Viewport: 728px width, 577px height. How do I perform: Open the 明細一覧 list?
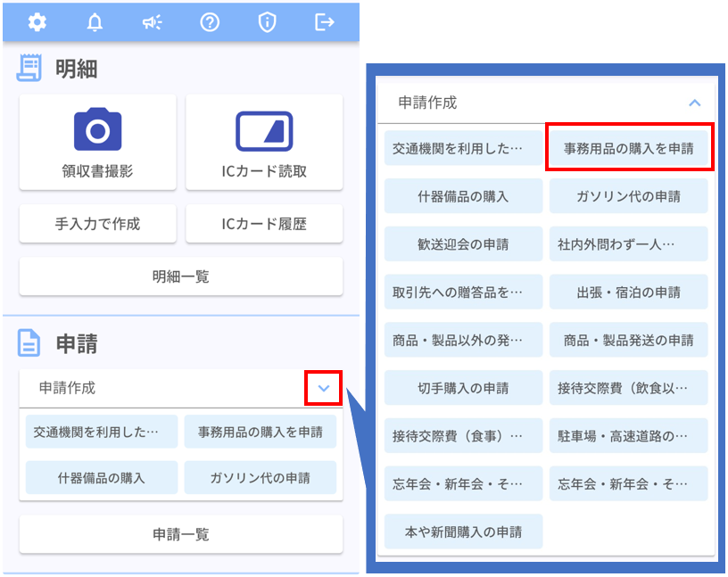181,276
